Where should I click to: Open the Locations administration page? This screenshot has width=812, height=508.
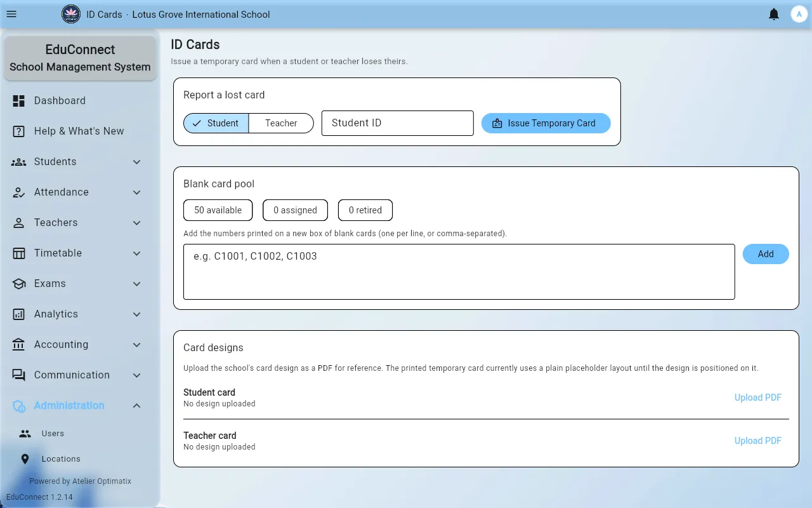pyautogui.click(x=80, y=458)
